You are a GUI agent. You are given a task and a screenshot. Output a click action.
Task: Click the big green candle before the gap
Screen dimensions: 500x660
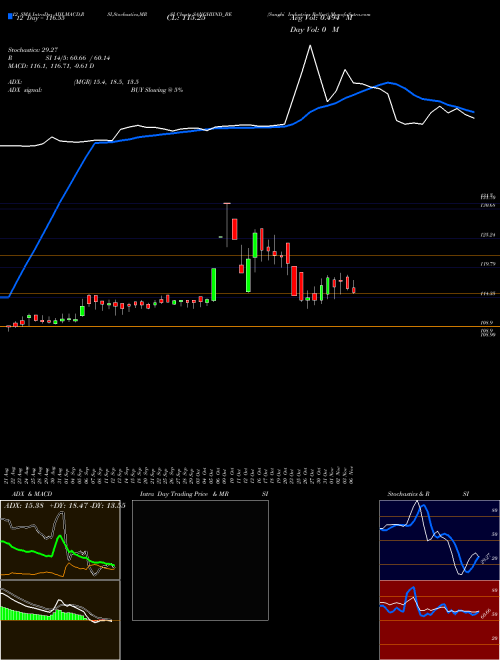pos(214,285)
